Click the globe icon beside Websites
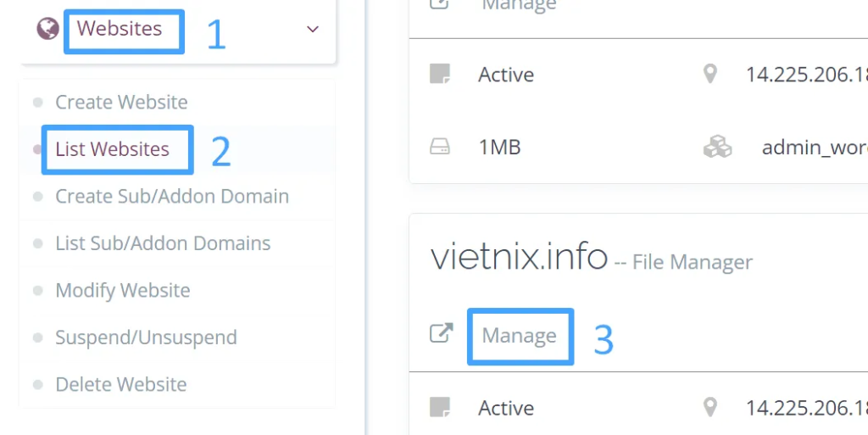 [x=47, y=29]
